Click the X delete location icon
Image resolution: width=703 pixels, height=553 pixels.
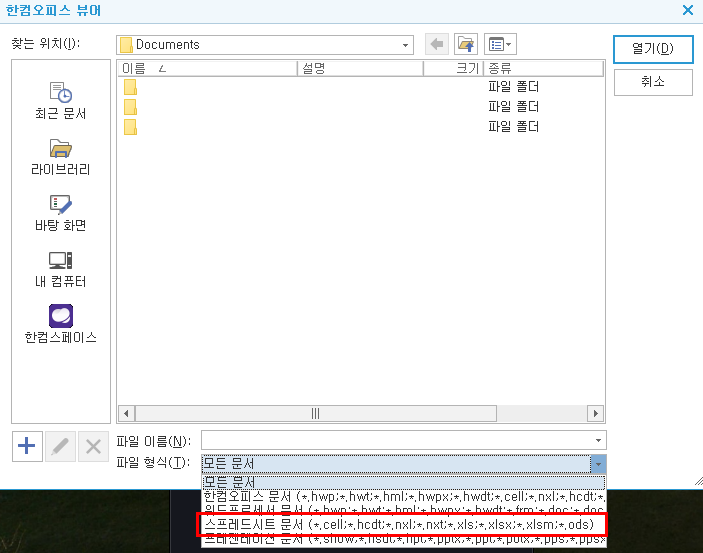pyautogui.click(x=93, y=446)
